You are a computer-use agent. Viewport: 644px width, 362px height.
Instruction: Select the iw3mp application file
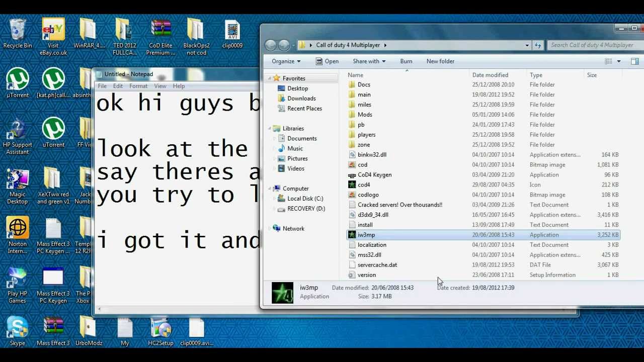click(x=483, y=235)
